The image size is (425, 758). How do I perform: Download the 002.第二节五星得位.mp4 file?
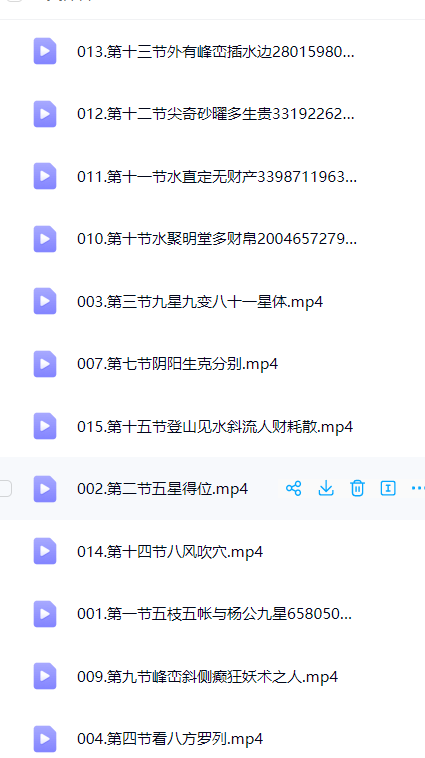(326, 488)
